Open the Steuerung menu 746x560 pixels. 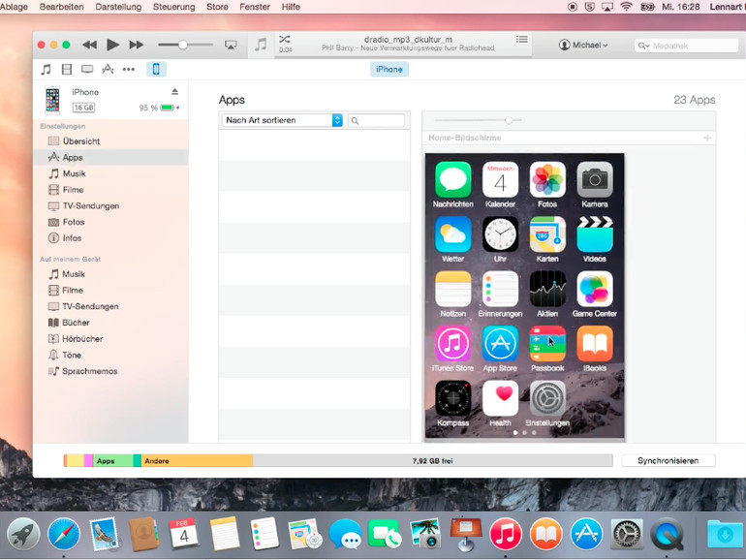[x=173, y=7]
